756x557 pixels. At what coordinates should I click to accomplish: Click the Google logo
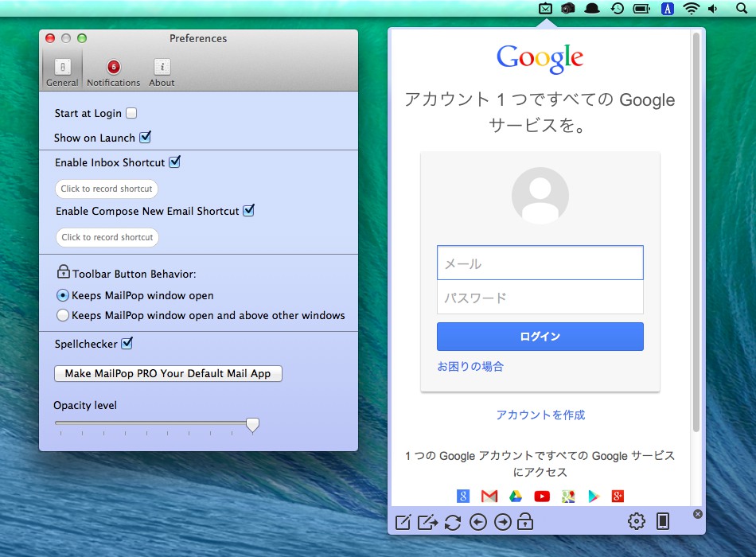[x=540, y=58]
